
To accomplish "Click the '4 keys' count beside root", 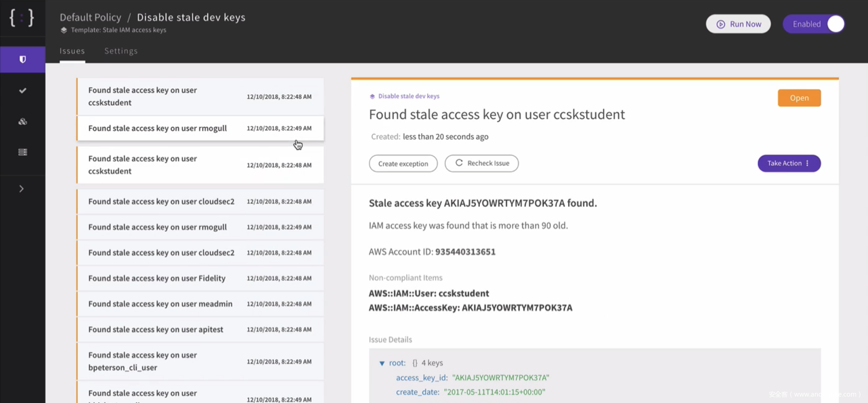I will coord(432,363).
